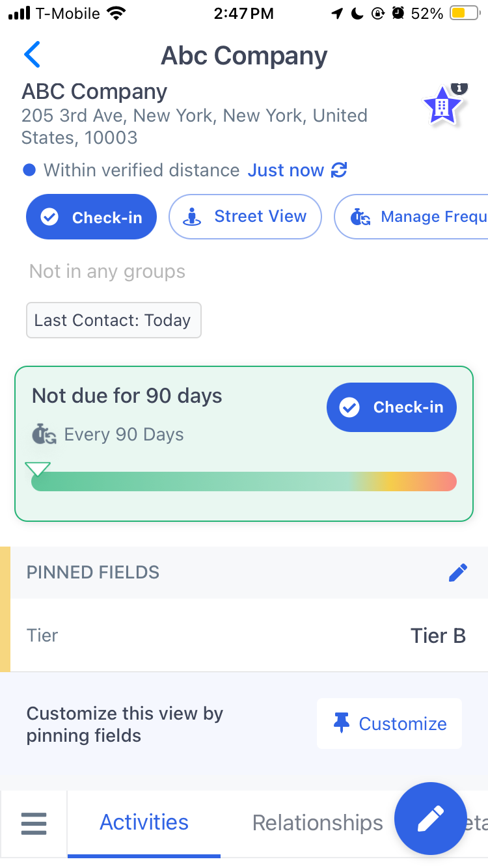488x868 pixels.
Task: Open Street View for this address
Action: (245, 217)
